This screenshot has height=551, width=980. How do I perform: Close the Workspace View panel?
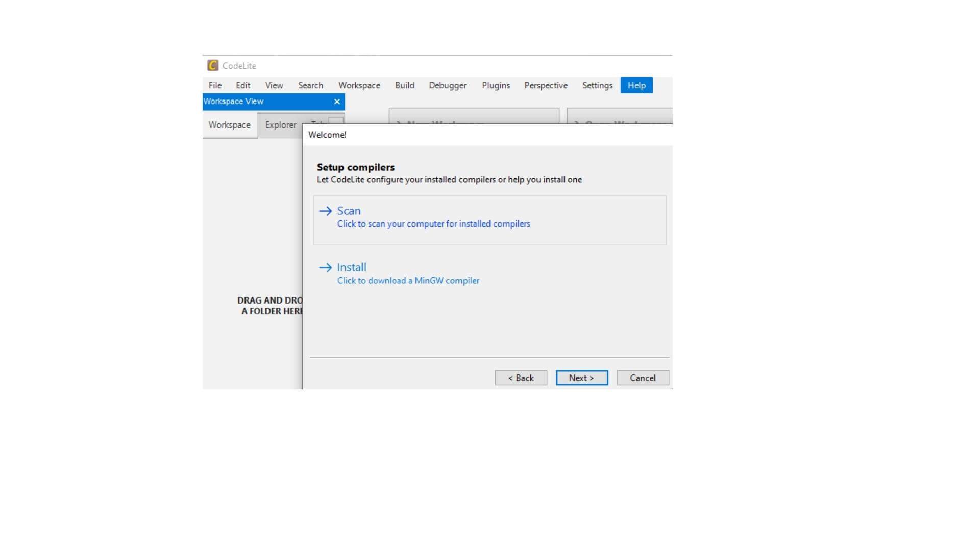(337, 102)
